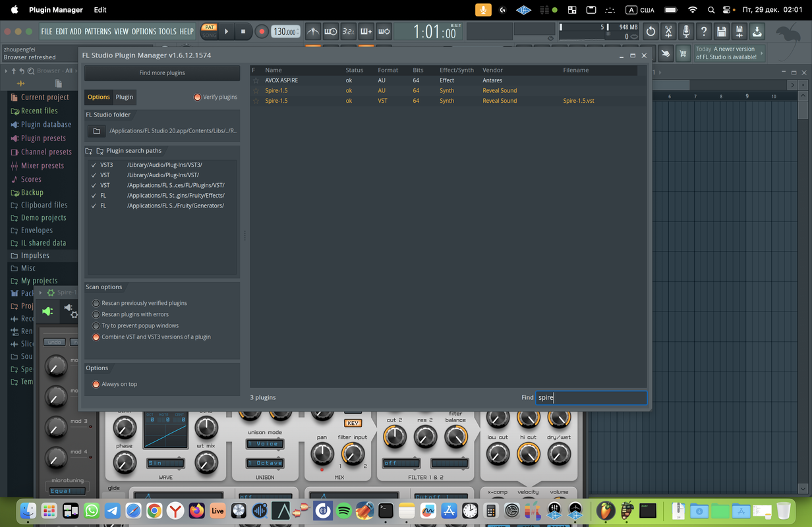Image resolution: width=812 pixels, height=527 pixels.
Task: Click the add search path folder icon
Action: (89, 151)
